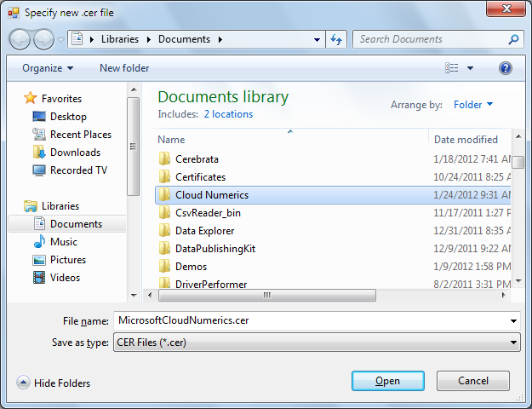Expand the arrow before Libraries in address bar
Viewport: 532px width, 409px height.
pyautogui.click(x=92, y=39)
